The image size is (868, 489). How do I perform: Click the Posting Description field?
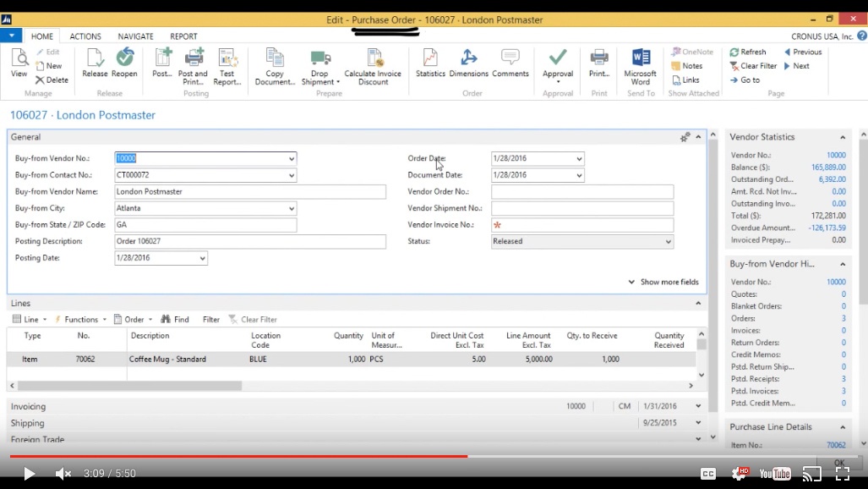(250, 242)
